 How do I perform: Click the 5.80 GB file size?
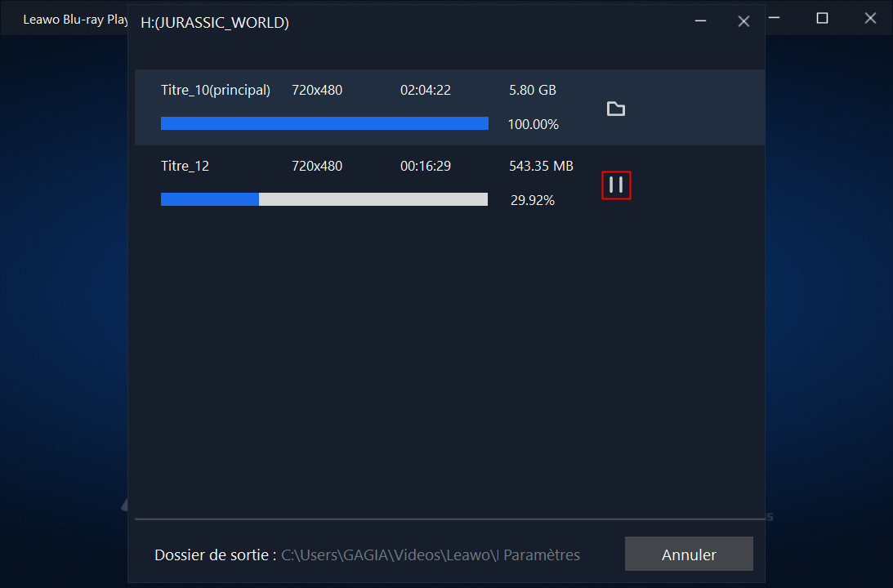click(533, 90)
